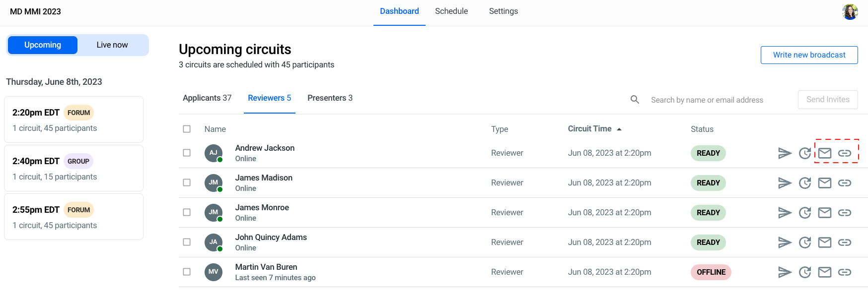The image size is (868, 301).
Task: Open the Schedule tab
Action: tap(451, 11)
